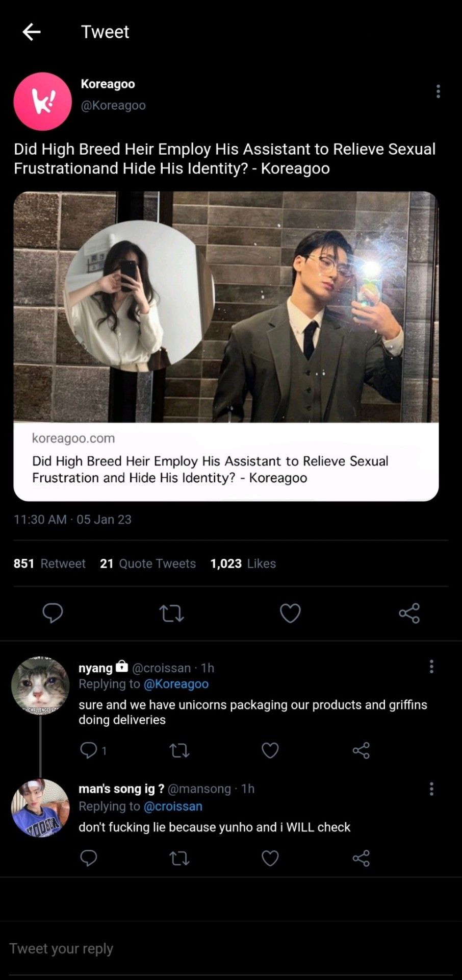The height and width of the screenshot is (980, 462).
Task: Open Koreagoo's pink profile avatar
Action: [42, 101]
